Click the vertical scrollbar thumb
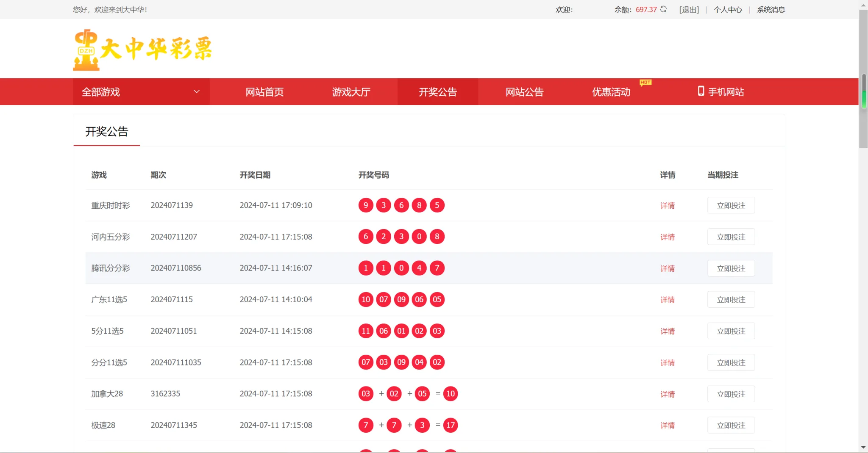Image resolution: width=868 pixels, height=453 pixels. (864, 92)
